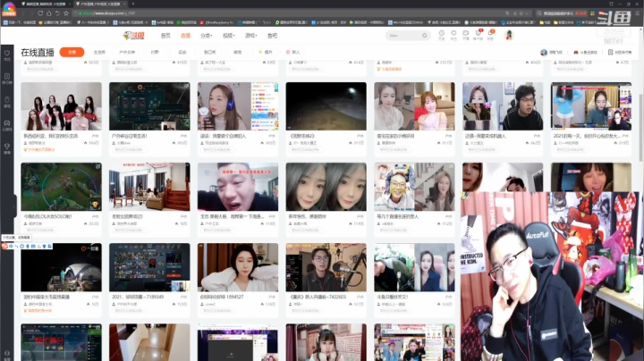This screenshot has width=644, height=361.
Task: Open a new browser tab with plus
Action: (x=133, y=4)
